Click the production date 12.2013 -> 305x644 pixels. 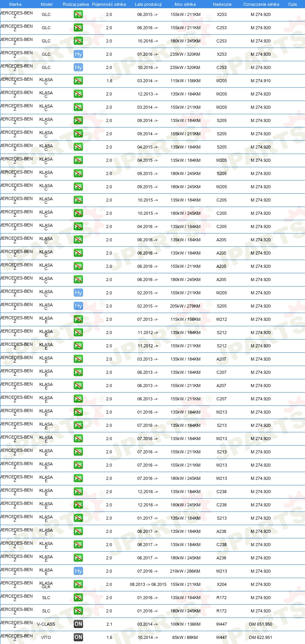tap(148, 94)
